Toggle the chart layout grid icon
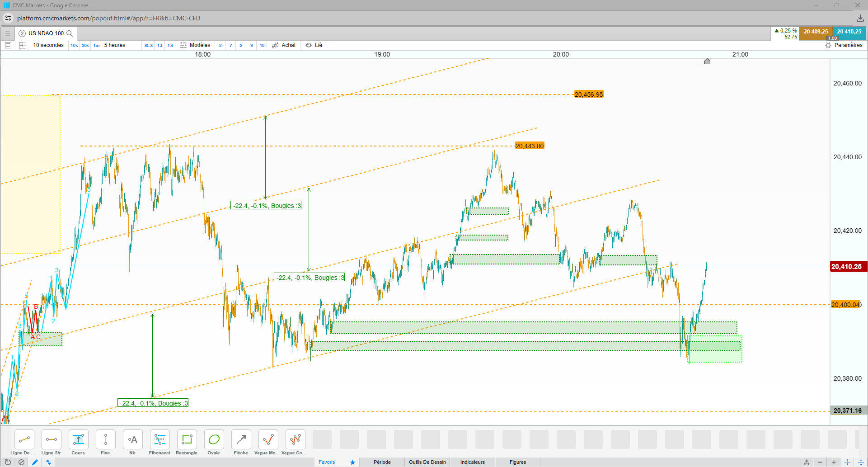This screenshot has height=467, width=868. click(x=23, y=45)
